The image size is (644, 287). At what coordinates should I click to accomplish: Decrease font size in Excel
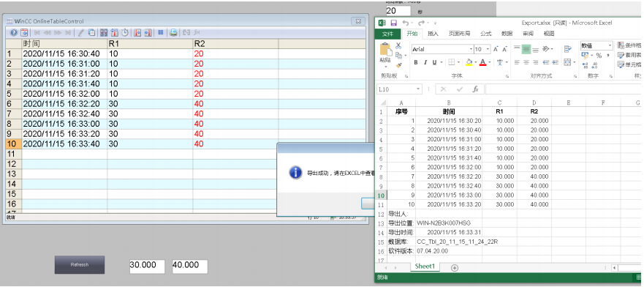505,49
